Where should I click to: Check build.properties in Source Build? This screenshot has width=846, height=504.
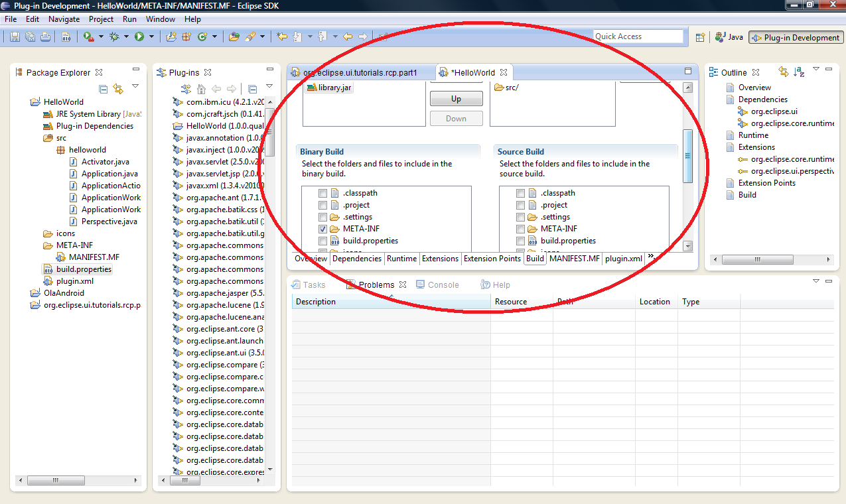click(520, 241)
